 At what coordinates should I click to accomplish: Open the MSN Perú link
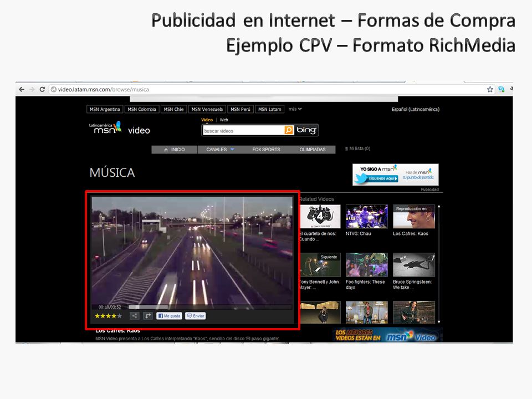240,109
